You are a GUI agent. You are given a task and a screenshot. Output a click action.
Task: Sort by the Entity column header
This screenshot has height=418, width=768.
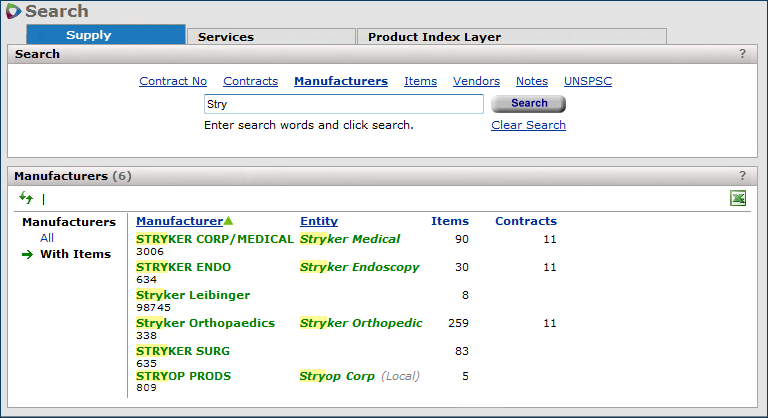pyautogui.click(x=319, y=221)
